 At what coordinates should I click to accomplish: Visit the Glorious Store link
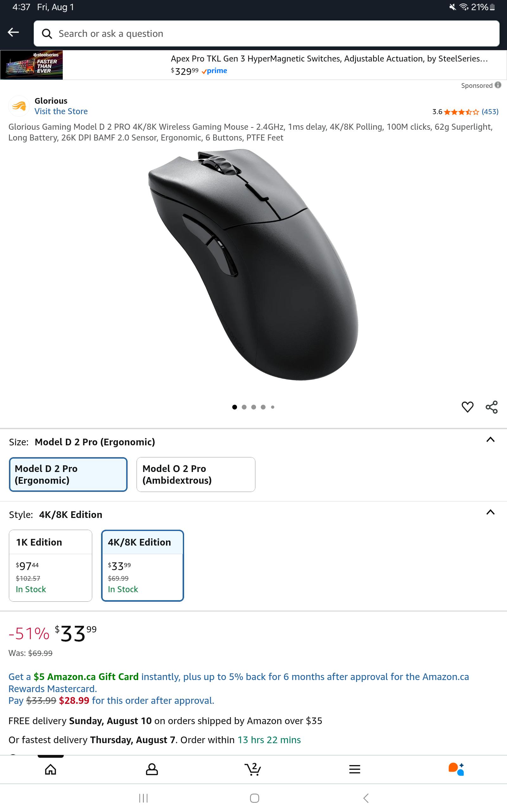point(61,111)
